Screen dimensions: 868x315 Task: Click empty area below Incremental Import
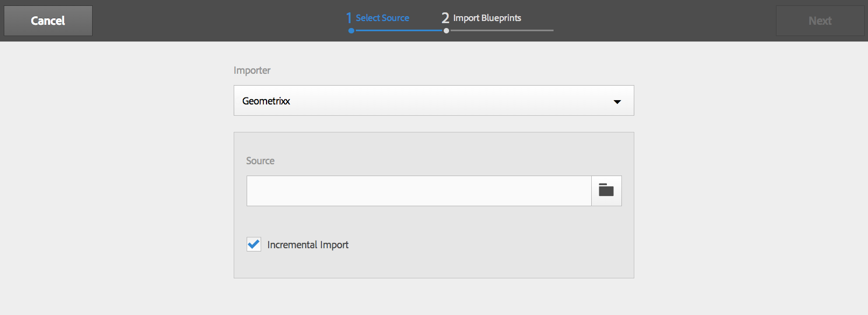[433, 266]
